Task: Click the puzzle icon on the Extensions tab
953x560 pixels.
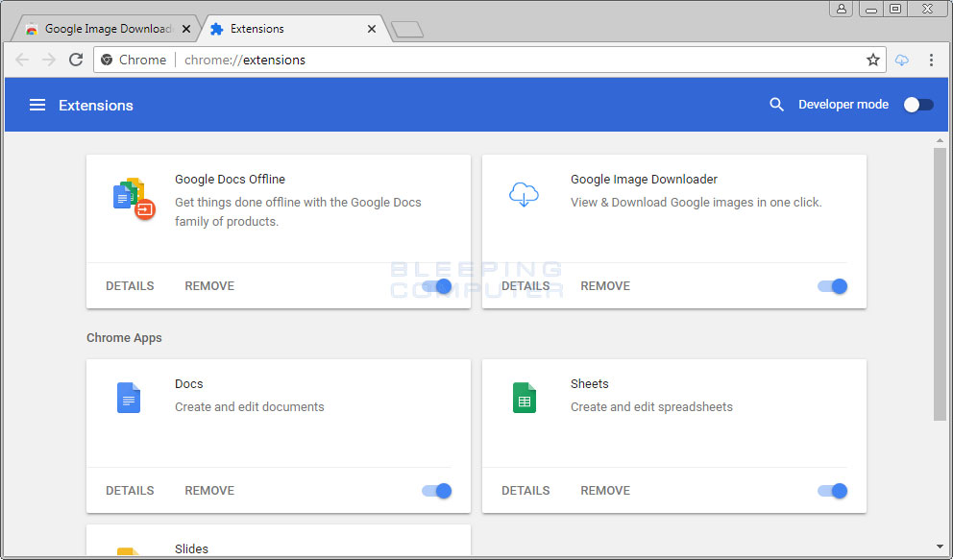Action: tap(216, 29)
